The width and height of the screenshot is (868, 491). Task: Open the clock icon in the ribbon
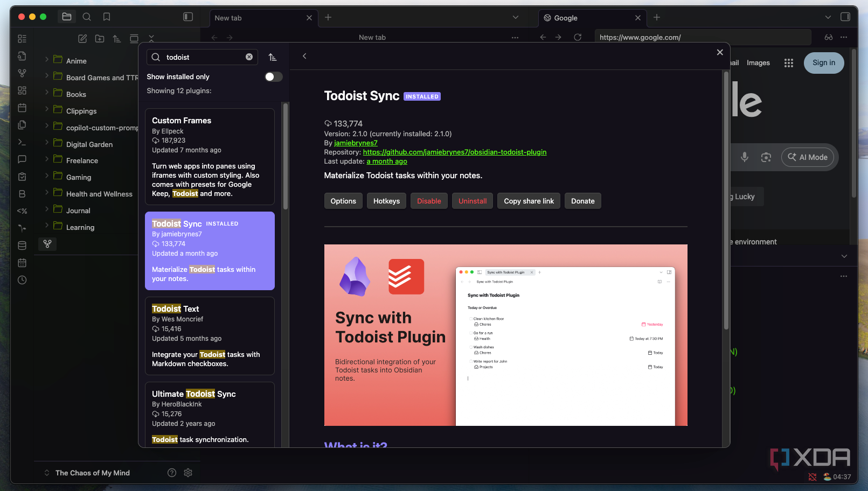point(22,280)
